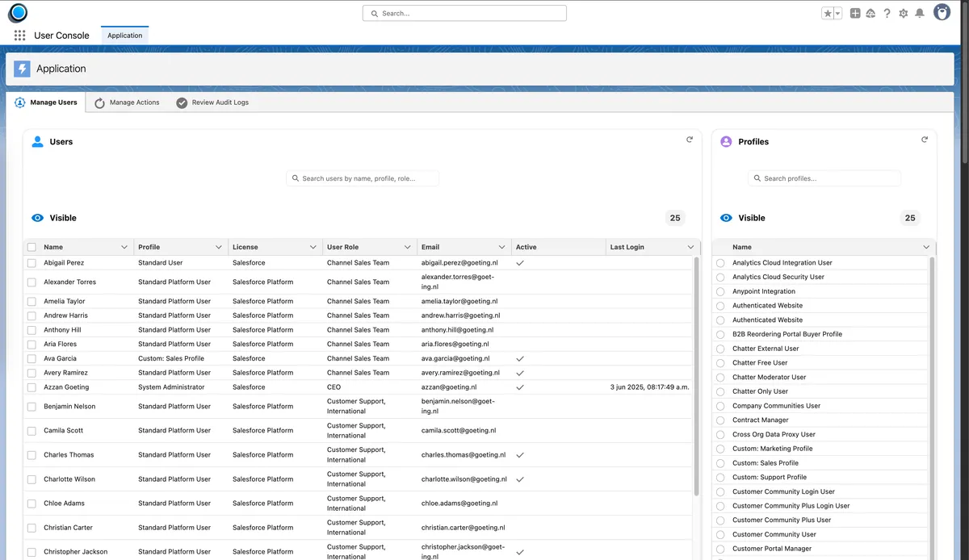Open the favorites star icon
This screenshot has height=560, width=969.
point(828,13)
